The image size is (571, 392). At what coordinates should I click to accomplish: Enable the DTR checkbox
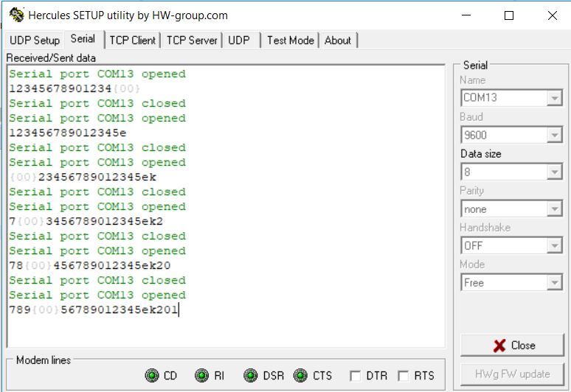(355, 376)
